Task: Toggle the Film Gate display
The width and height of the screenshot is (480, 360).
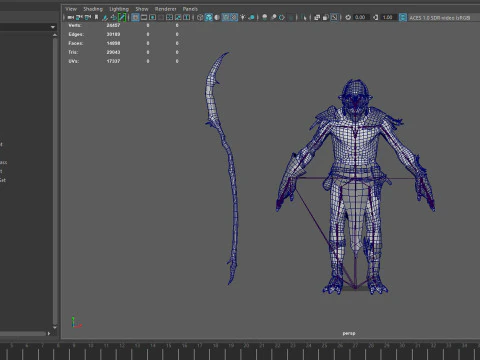Action: [144, 17]
